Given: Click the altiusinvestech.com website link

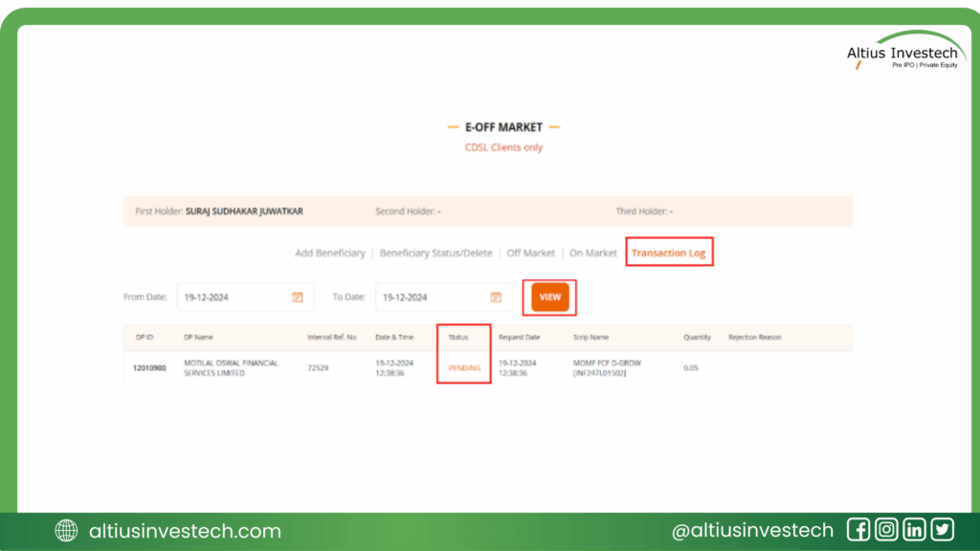Looking at the screenshot, I should pos(185,531).
